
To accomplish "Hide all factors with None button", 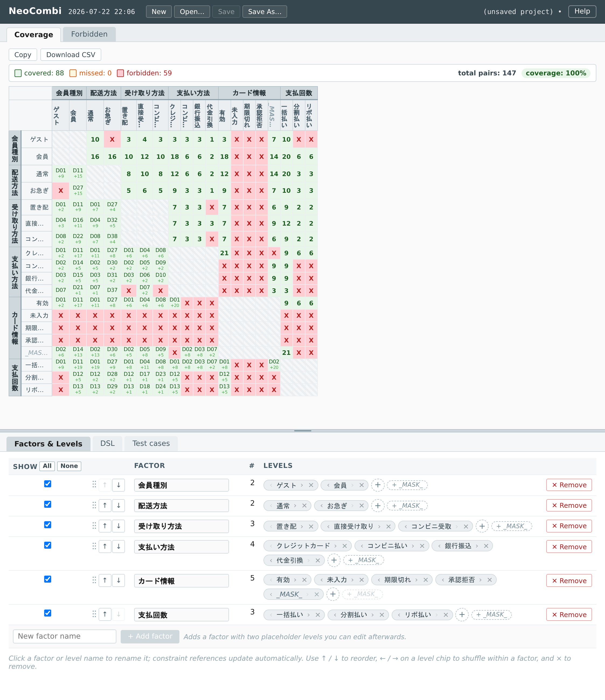I will pyautogui.click(x=69, y=466).
